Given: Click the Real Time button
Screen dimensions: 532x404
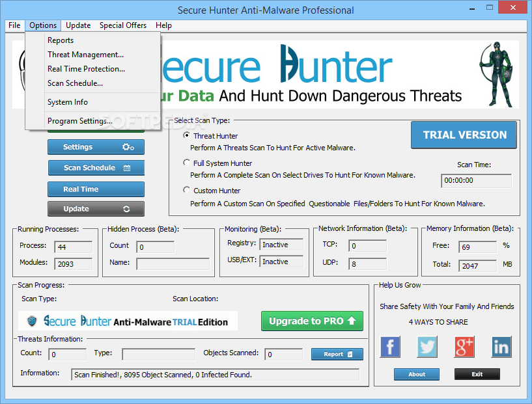Looking at the screenshot, I should coord(96,189).
